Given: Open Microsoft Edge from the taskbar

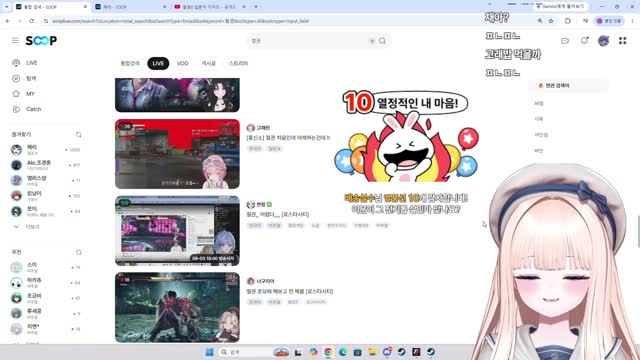Looking at the screenshot, I should [343, 352].
